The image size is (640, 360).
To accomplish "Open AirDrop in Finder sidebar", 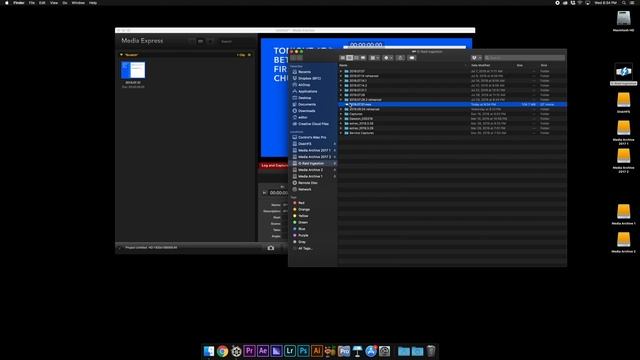I will [x=304, y=85].
